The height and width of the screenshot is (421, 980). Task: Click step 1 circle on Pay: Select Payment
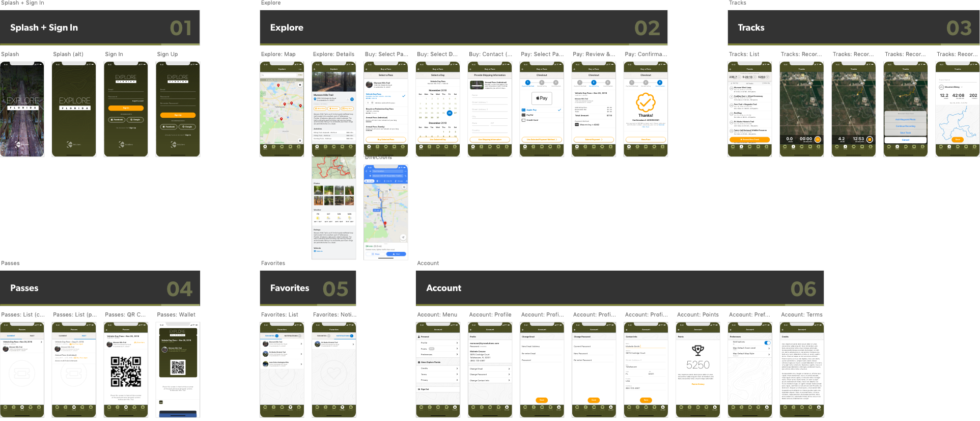pos(527,83)
